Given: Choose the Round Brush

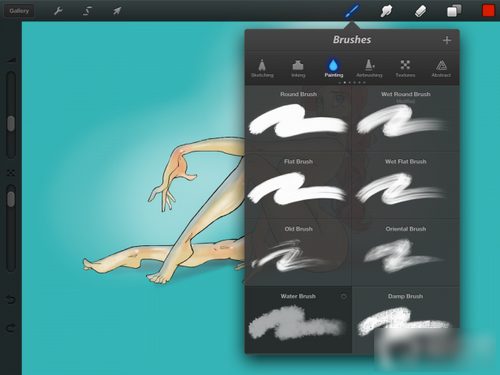Looking at the screenshot, I should 298,119.
